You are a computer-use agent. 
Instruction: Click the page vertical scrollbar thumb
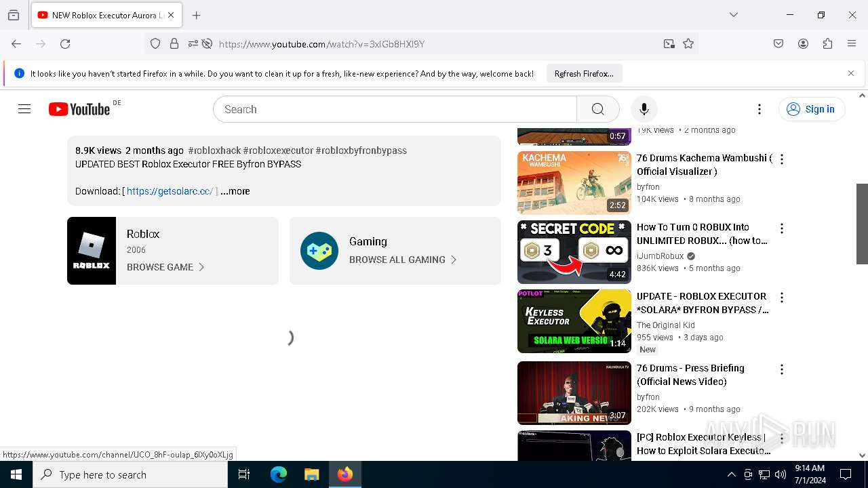tap(862, 224)
